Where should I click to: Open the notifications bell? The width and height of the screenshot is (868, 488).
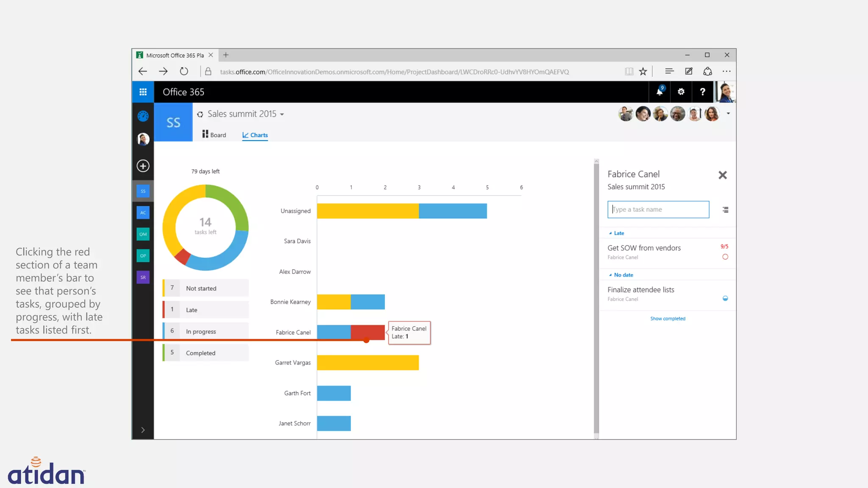tap(659, 91)
